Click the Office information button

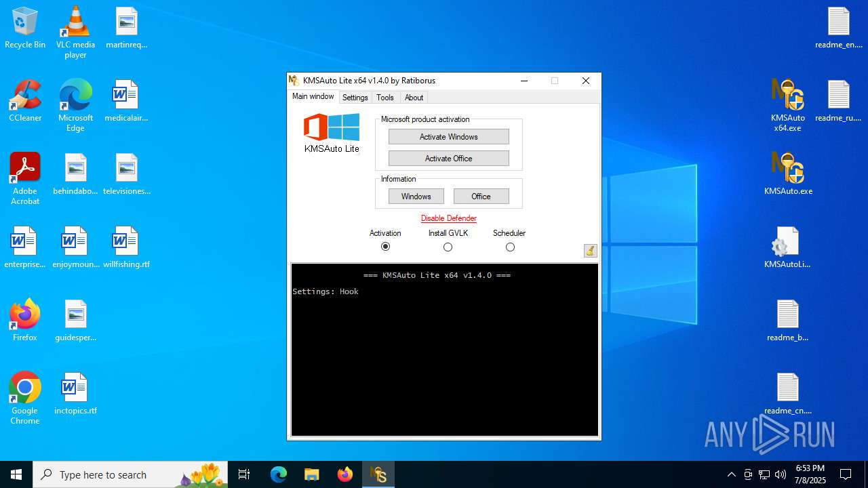coord(481,196)
